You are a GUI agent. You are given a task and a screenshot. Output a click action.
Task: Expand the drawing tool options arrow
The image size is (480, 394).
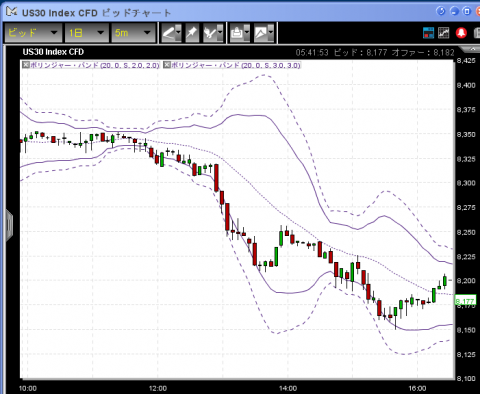click(x=179, y=33)
